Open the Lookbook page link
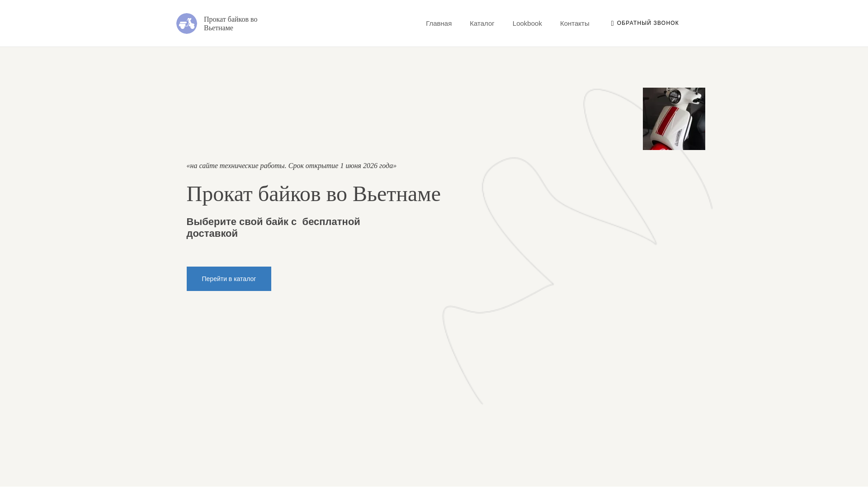Viewport: 868px width, 488px height. [527, 23]
